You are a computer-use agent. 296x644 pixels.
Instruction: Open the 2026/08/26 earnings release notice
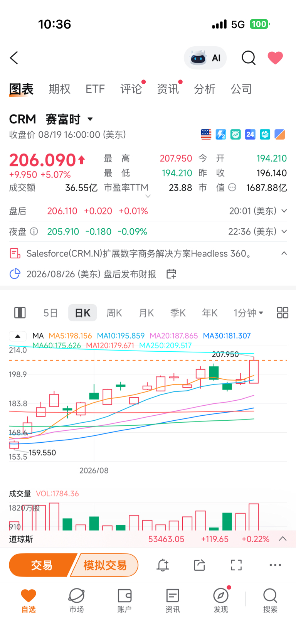pos(91,274)
